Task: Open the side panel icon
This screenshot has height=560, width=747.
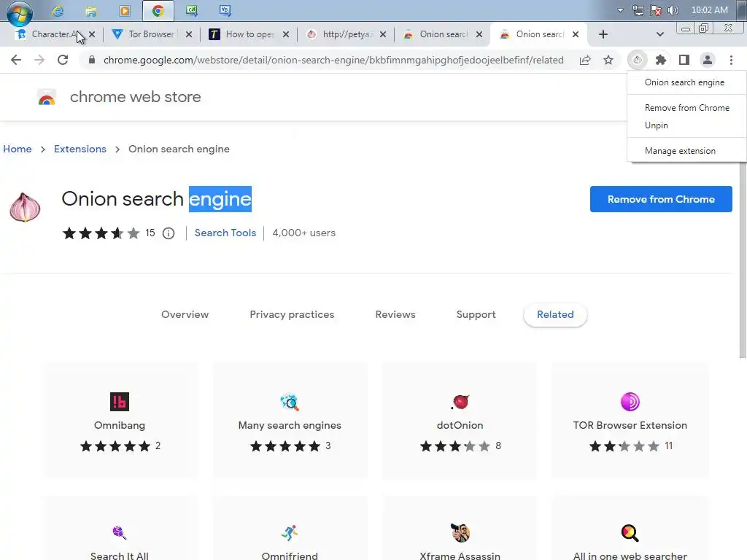Action: 684,60
